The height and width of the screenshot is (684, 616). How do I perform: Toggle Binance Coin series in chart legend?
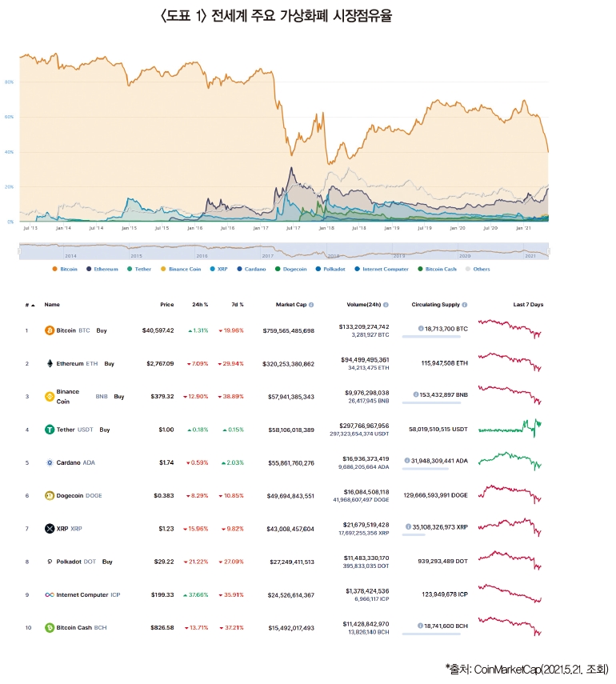coord(181,269)
